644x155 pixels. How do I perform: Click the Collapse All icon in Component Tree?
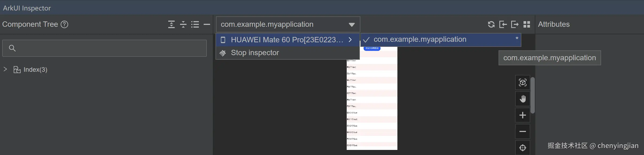click(183, 24)
